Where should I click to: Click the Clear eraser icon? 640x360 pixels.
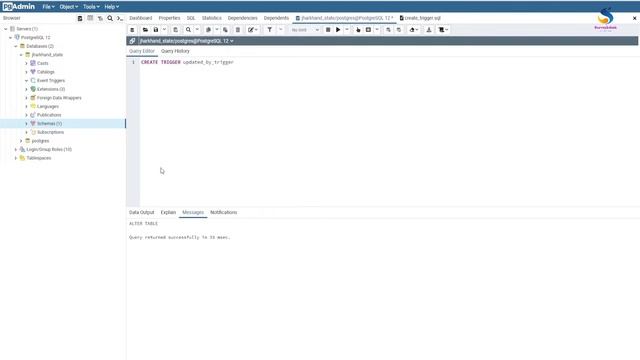[x=413, y=30]
